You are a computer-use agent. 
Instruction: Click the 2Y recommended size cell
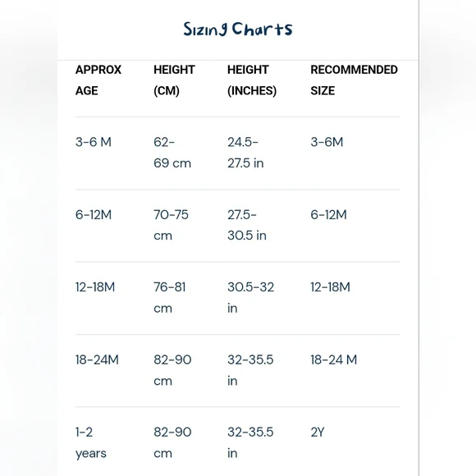(x=318, y=432)
